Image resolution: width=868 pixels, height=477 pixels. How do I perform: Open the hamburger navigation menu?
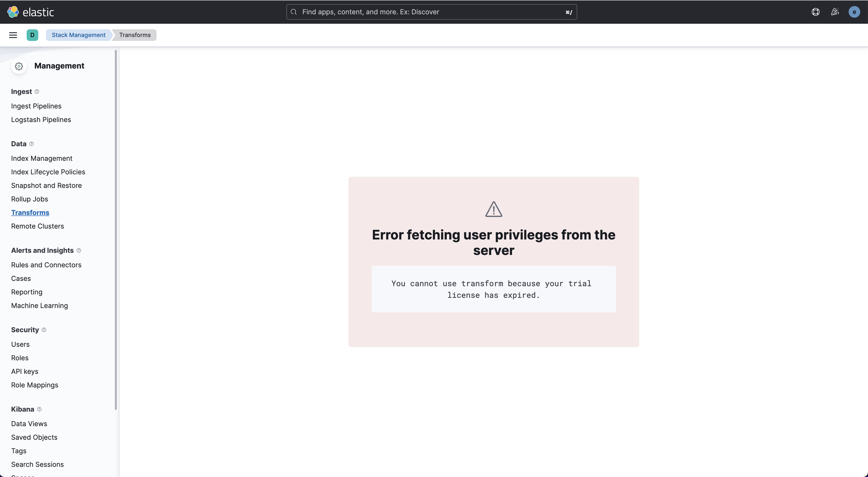(x=13, y=35)
